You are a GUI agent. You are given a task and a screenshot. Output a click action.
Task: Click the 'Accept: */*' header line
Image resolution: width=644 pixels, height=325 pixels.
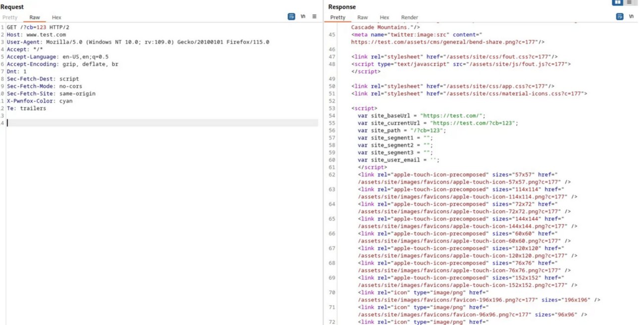25,49
